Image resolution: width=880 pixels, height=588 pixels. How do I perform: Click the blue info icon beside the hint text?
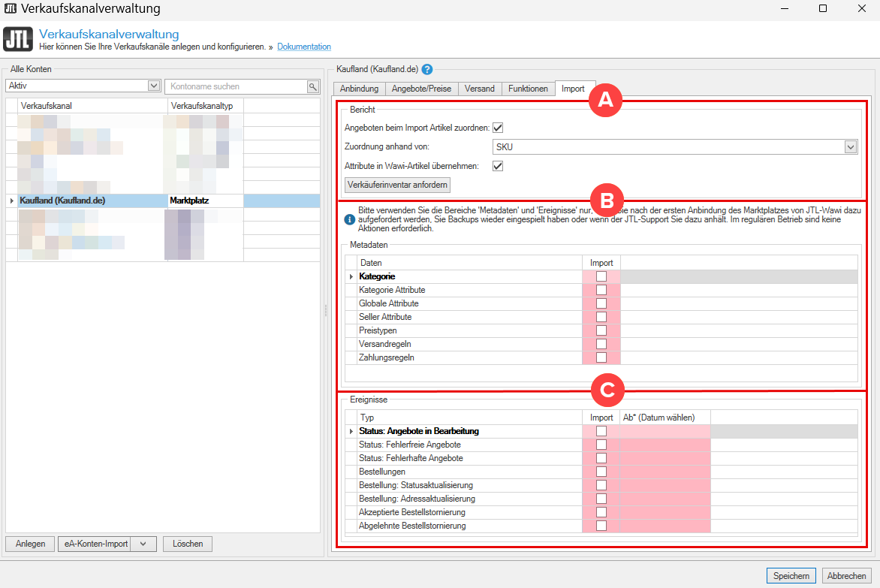pos(349,220)
